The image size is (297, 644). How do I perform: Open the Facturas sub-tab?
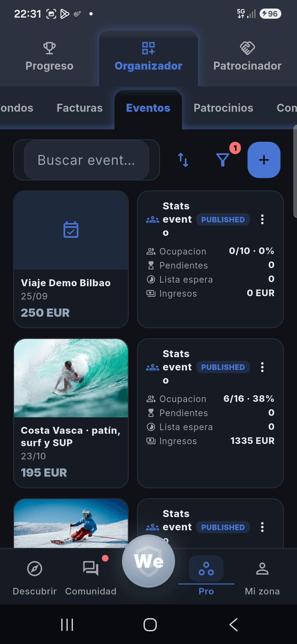coord(80,108)
